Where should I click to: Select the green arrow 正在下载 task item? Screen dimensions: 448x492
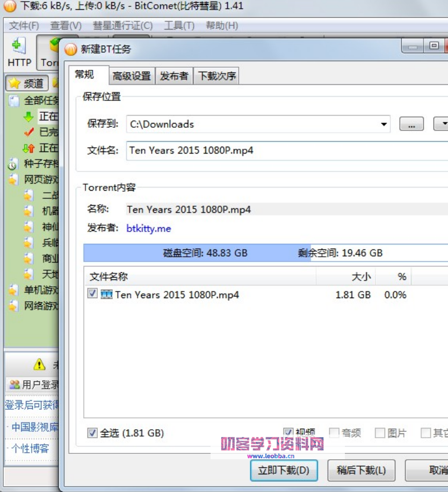click(x=28, y=117)
